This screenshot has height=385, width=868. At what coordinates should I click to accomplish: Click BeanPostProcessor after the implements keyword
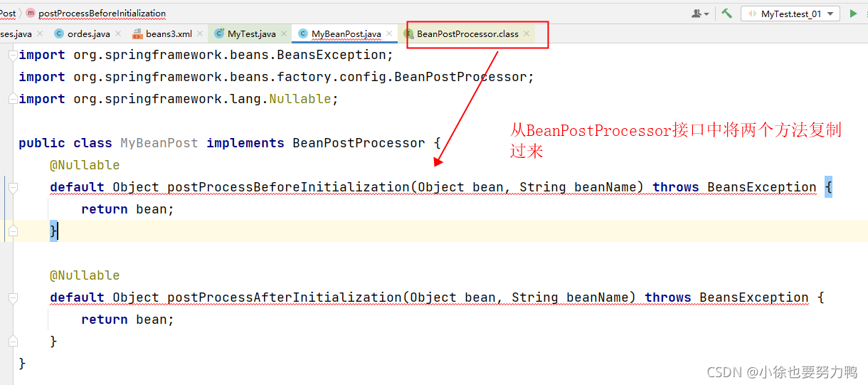[x=359, y=143]
